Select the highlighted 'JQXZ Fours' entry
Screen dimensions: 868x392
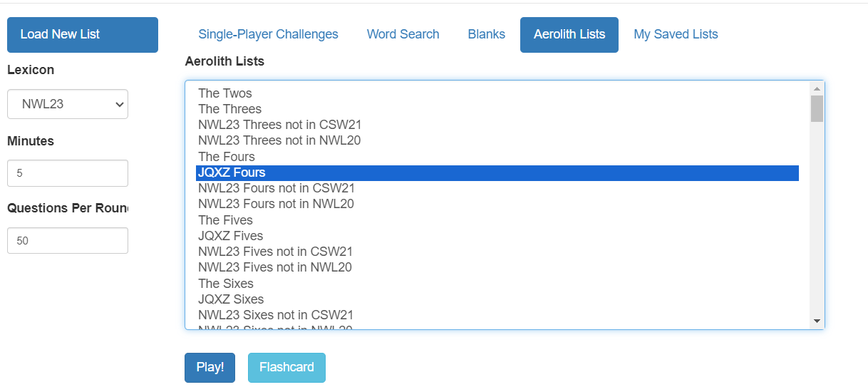click(x=232, y=172)
